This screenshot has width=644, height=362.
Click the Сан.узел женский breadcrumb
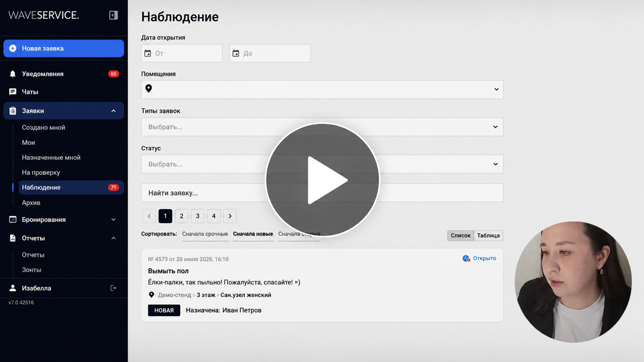pyautogui.click(x=246, y=295)
